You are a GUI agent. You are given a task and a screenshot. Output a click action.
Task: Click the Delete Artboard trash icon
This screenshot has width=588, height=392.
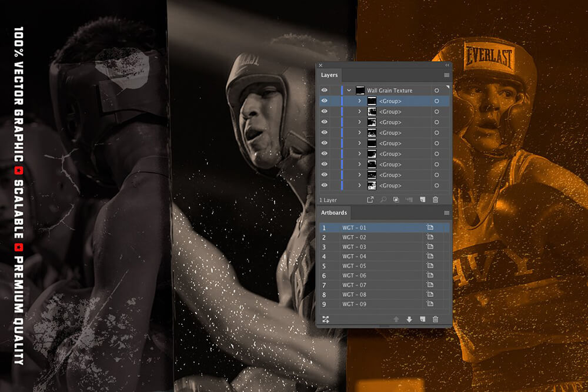(436, 319)
